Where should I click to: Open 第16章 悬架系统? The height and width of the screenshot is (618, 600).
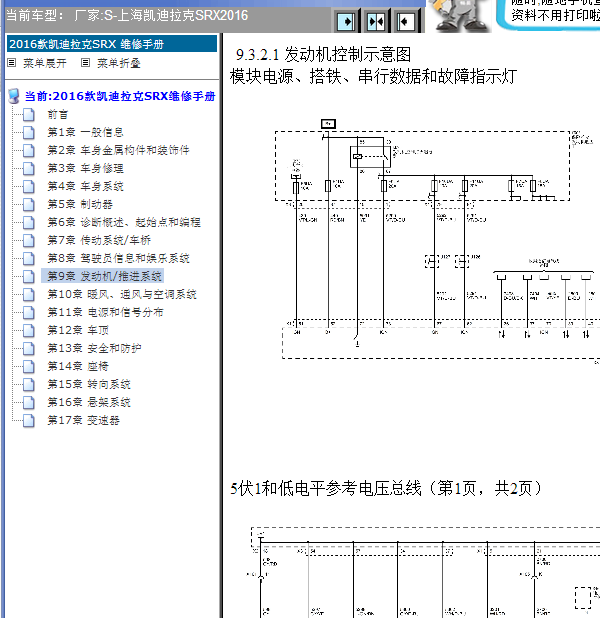[89, 402]
